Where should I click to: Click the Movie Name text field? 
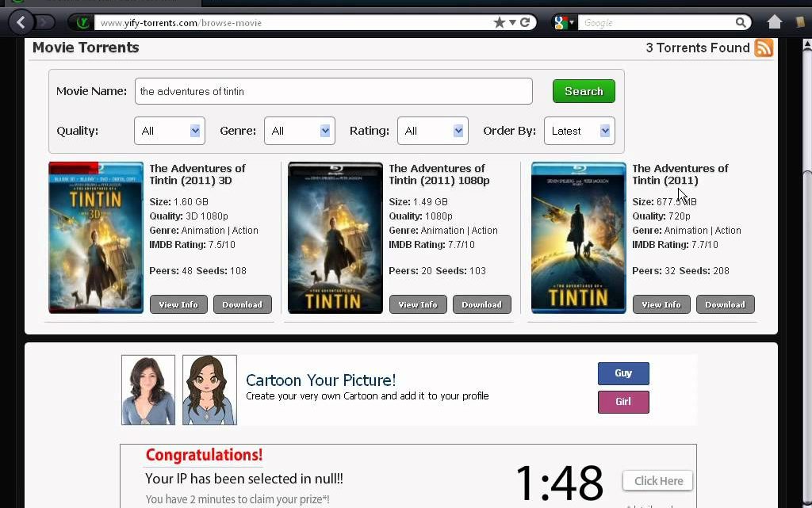tap(334, 92)
